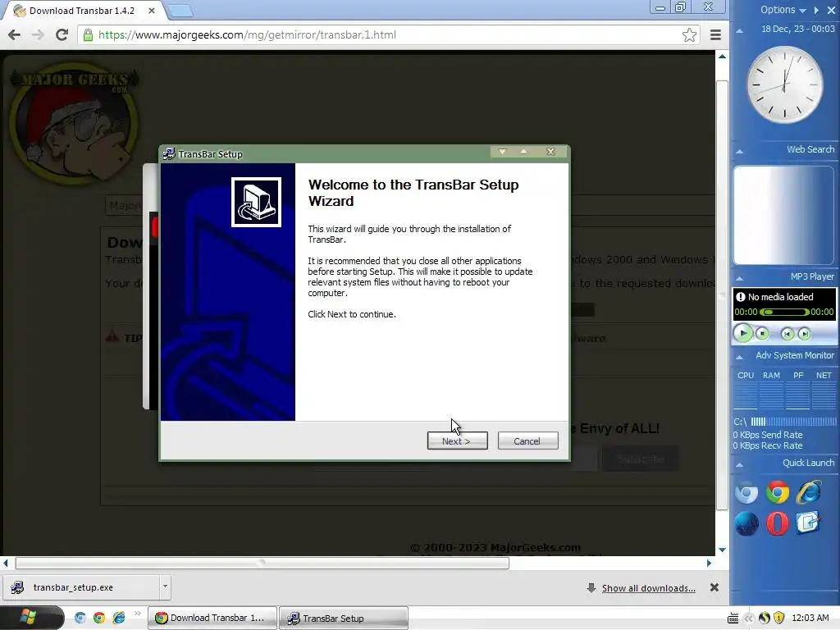Launch Google Chrome from sidebar Quick Launch
This screenshot has width=840, height=630.
[x=778, y=493]
